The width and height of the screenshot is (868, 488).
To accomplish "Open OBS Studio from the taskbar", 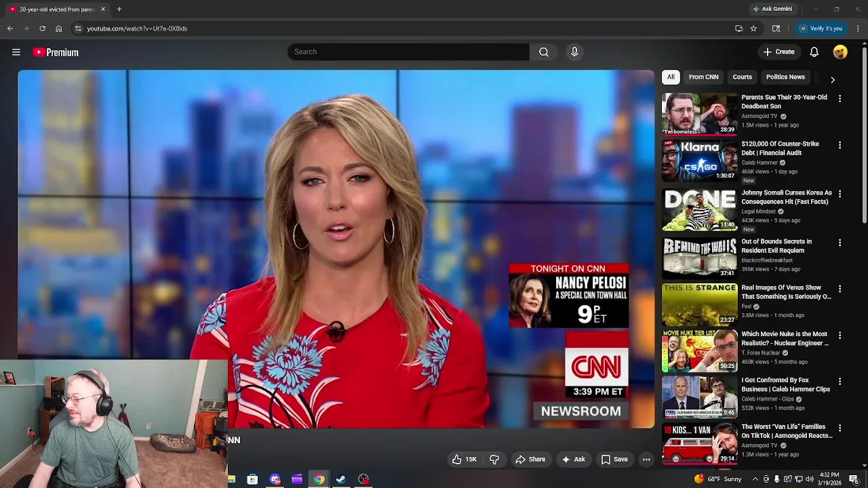I will (363, 479).
